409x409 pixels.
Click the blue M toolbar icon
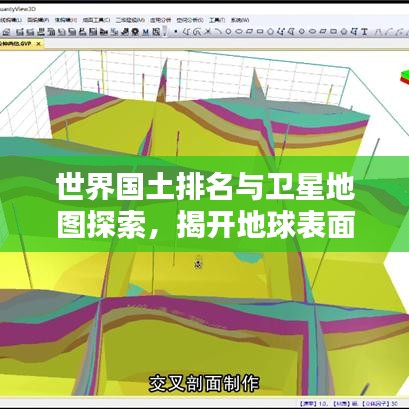146,32
